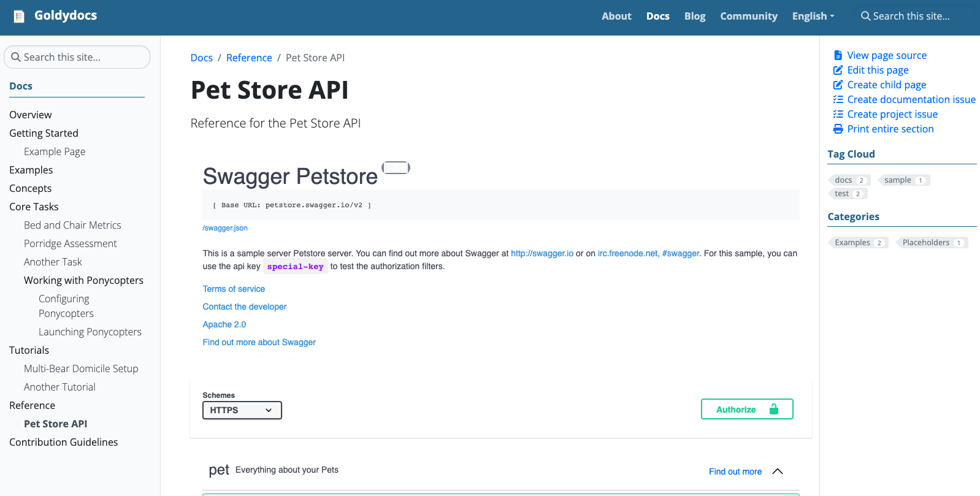The image size is (980, 496).
Task: Open Docs in the top navigation
Action: coord(657,16)
